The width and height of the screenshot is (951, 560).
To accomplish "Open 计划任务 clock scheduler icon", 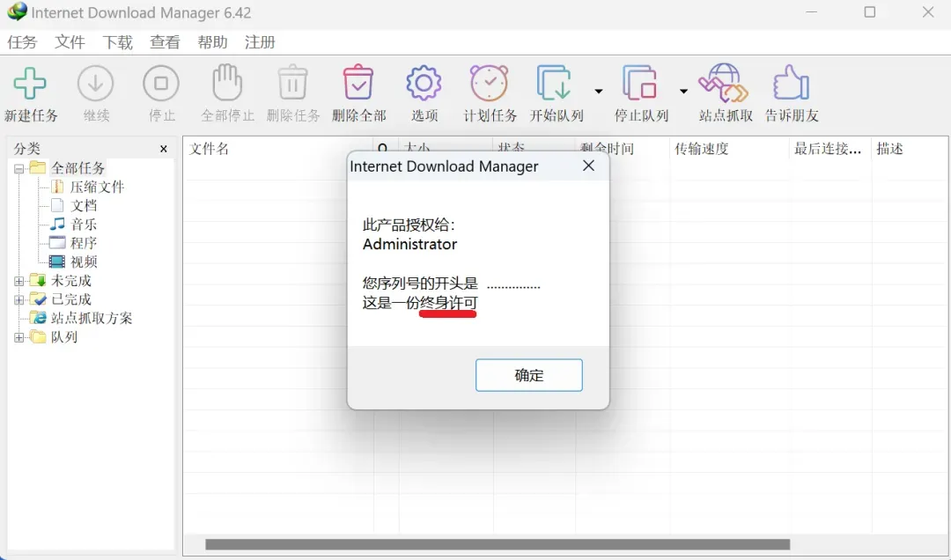I will (x=490, y=83).
